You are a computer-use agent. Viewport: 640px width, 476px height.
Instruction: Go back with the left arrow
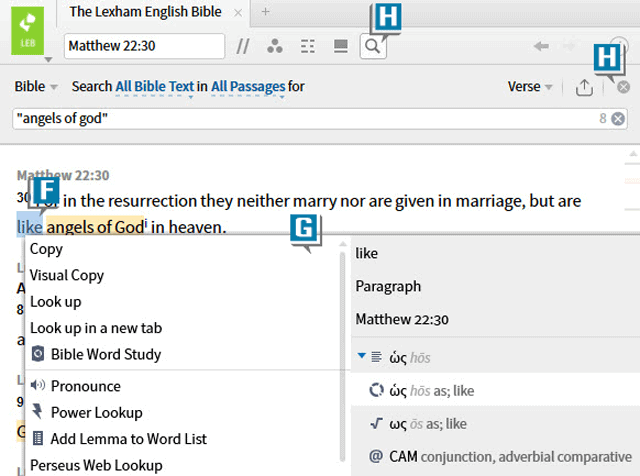(x=541, y=46)
